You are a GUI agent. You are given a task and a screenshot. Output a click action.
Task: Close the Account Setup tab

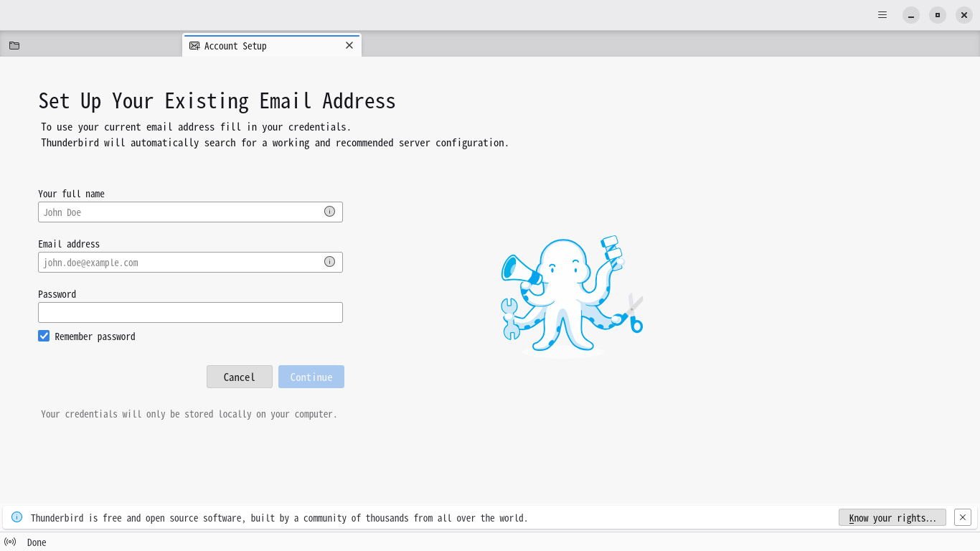pyautogui.click(x=349, y=45)
